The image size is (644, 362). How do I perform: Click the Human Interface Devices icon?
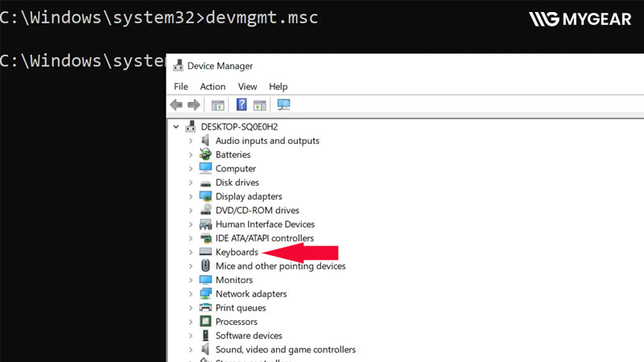[205, 224]
